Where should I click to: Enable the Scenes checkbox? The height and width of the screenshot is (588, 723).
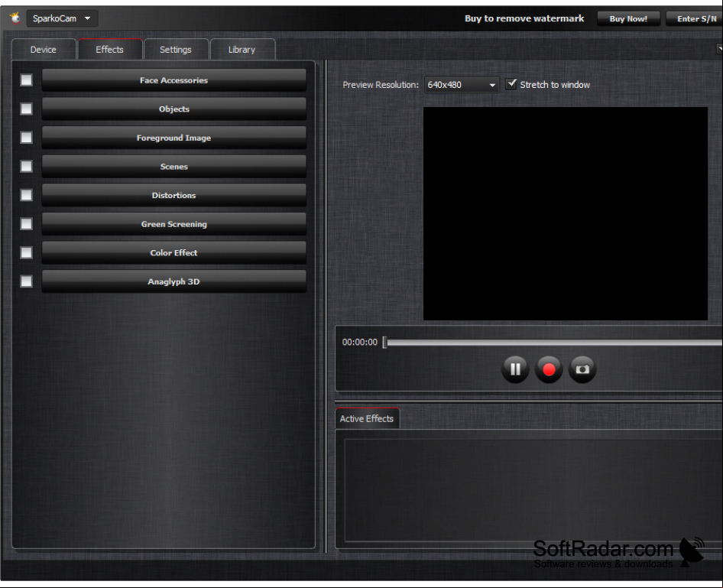point(26,166)
